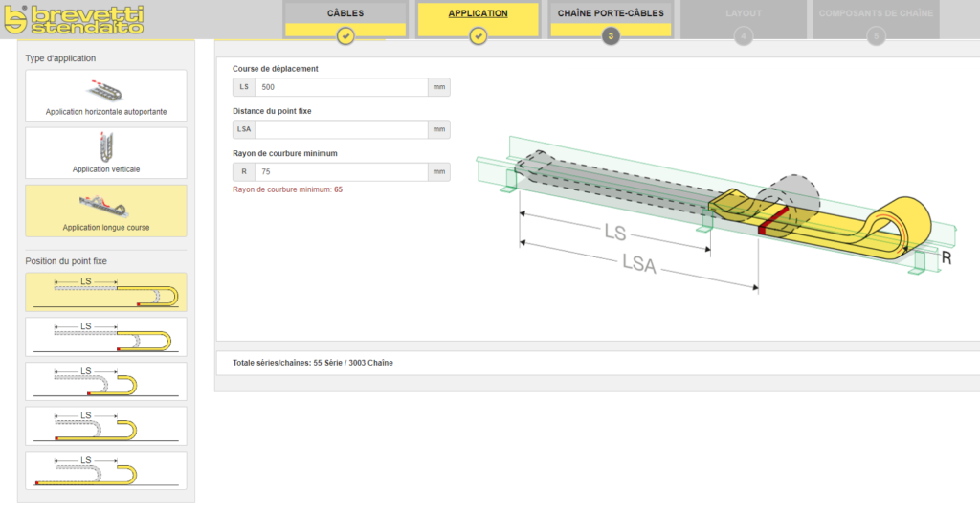Viewport: 980px width, 512px height.
Task: Click step number 3 circle
Action: click(611, 36)
